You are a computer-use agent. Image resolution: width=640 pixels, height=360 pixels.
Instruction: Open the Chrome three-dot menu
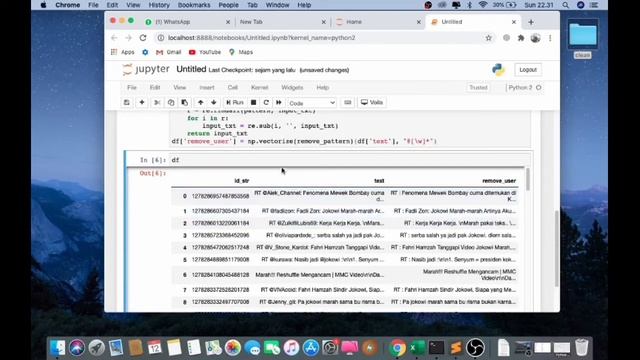(x=550, y=38)
